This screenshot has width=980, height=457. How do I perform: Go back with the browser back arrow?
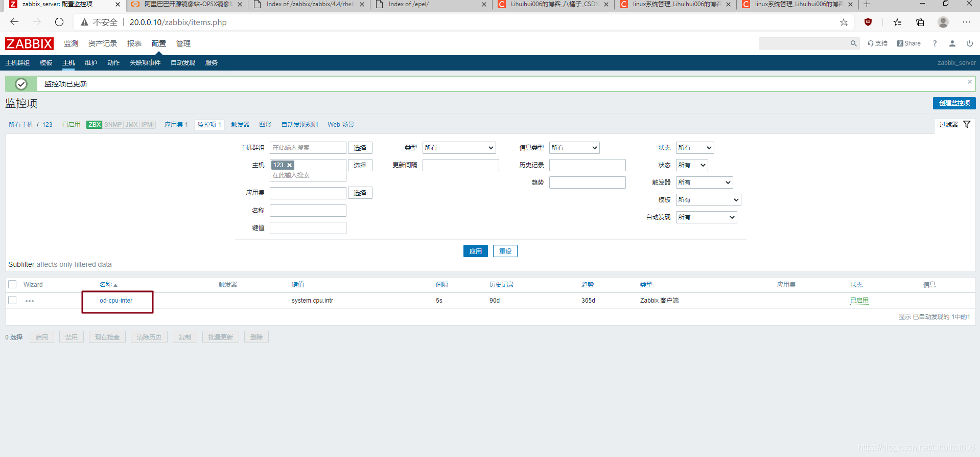[14, 22]
